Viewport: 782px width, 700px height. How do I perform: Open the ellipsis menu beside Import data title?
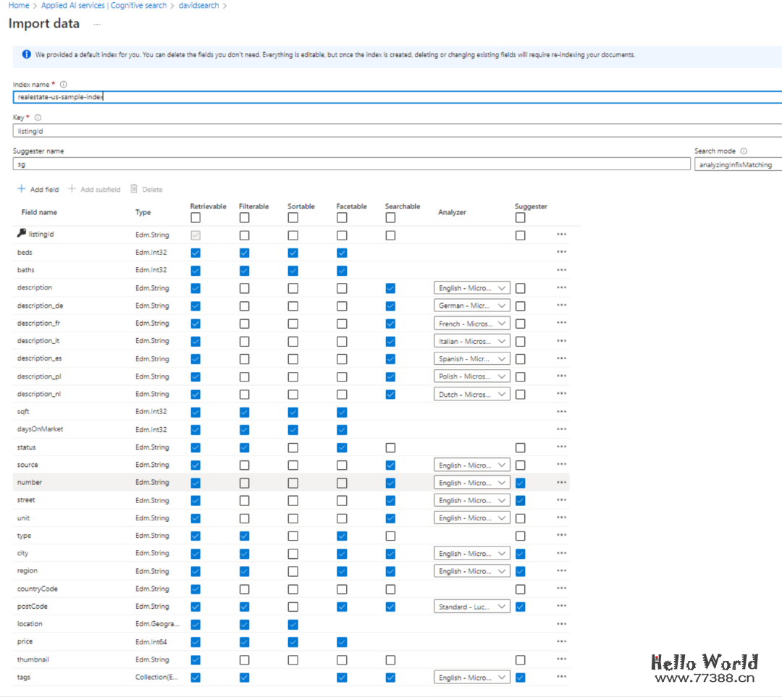(97, 24)
